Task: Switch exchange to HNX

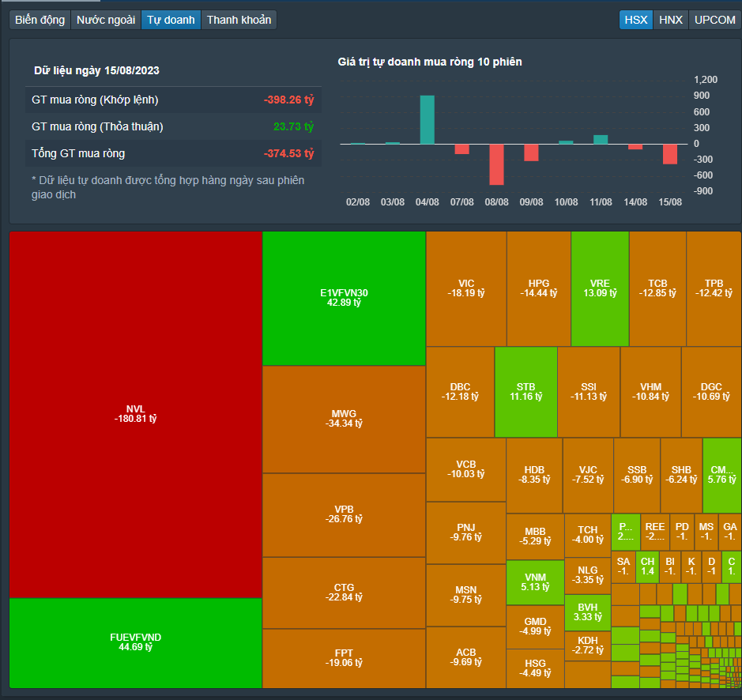Action: tap(671, 20)
